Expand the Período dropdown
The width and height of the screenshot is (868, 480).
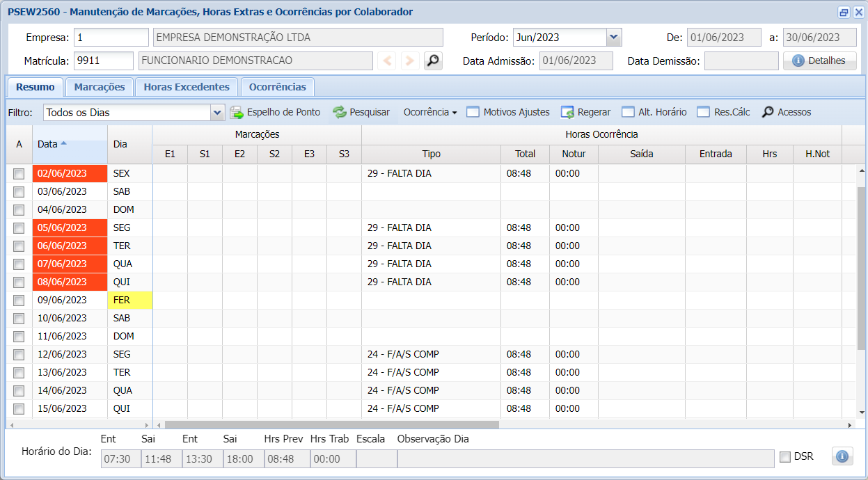pos(613,38)
